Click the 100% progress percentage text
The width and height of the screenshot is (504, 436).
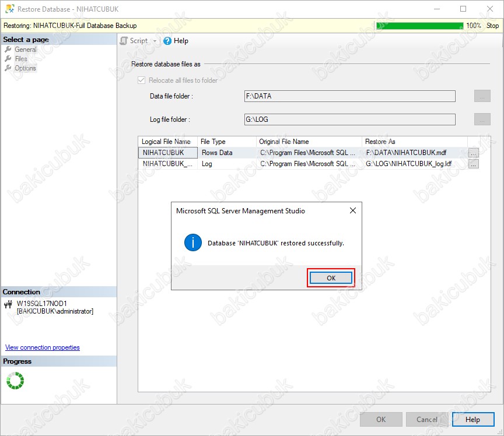coord(474,26)
